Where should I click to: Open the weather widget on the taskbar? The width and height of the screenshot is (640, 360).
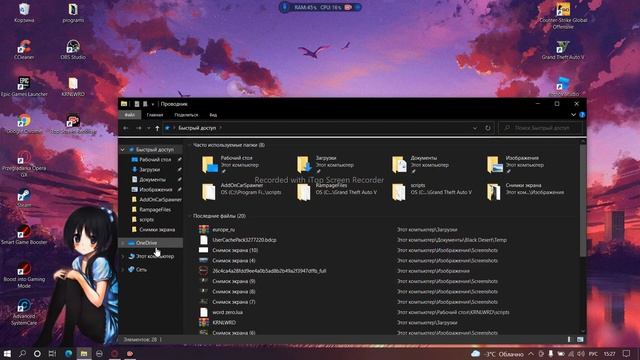pos(497,353)
